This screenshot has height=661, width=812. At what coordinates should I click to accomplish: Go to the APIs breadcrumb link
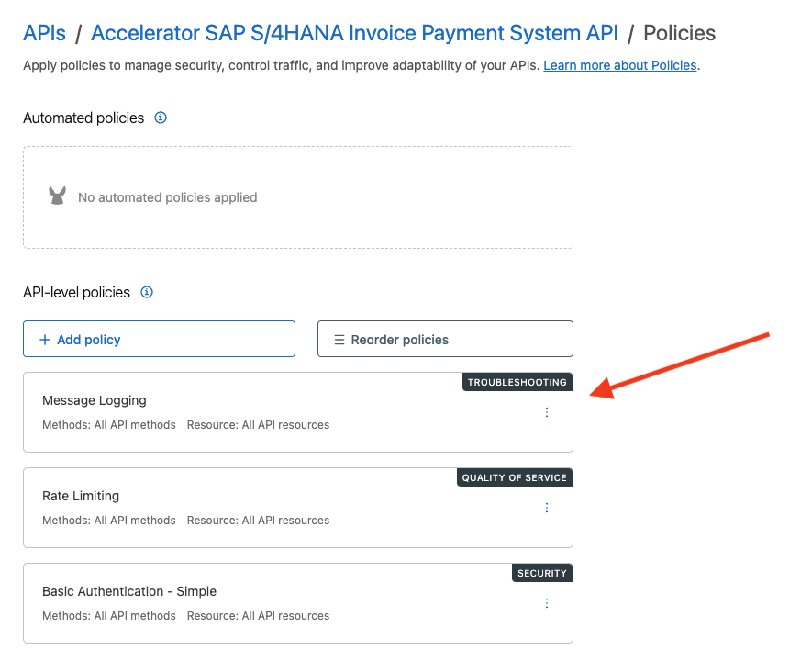pos(44,34)
